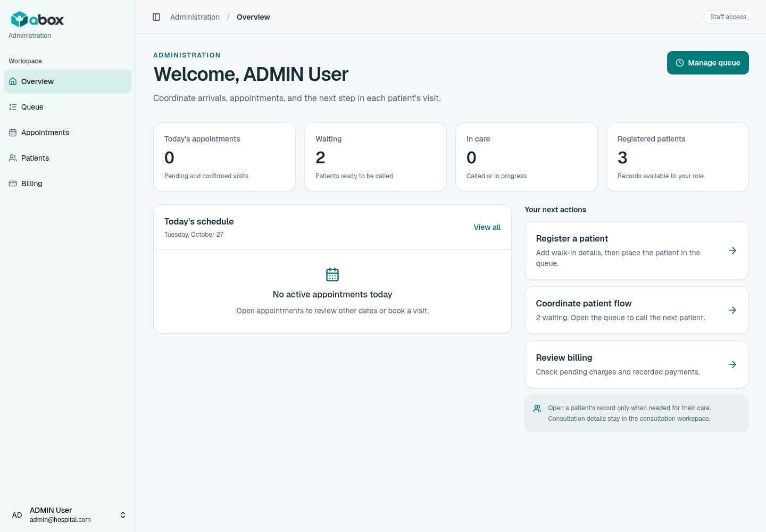This screenshot has height=532, width=766.
Task: Click the "Today's schedule" heading
Action: tap(199, 221)
